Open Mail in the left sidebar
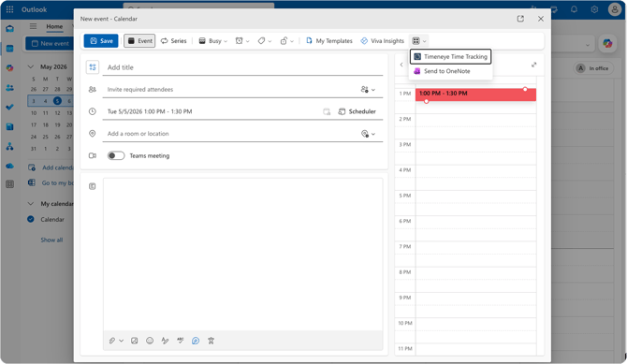Viewport: 627px width, 364px height. coord(10,29)
